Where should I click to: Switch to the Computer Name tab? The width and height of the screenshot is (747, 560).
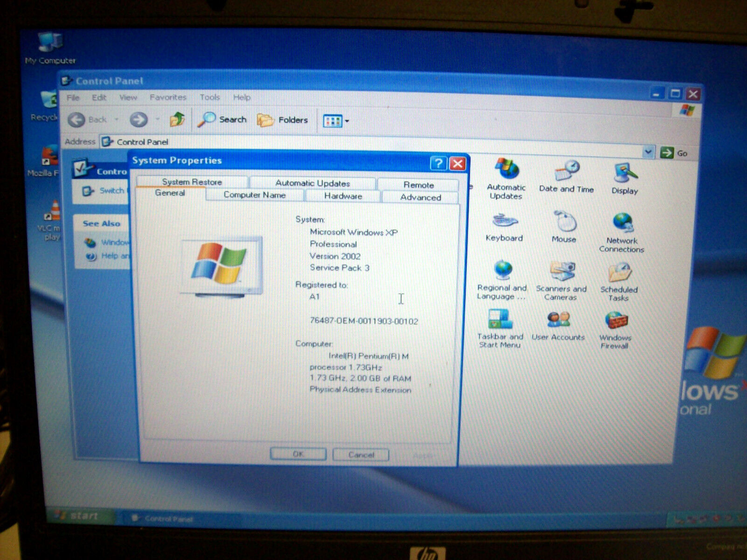tap(254, 195)
